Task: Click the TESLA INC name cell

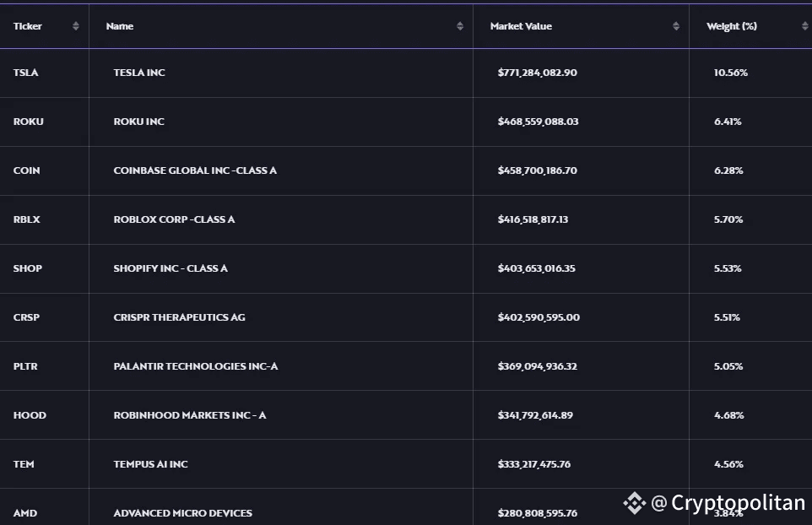Action: [139, 73]
